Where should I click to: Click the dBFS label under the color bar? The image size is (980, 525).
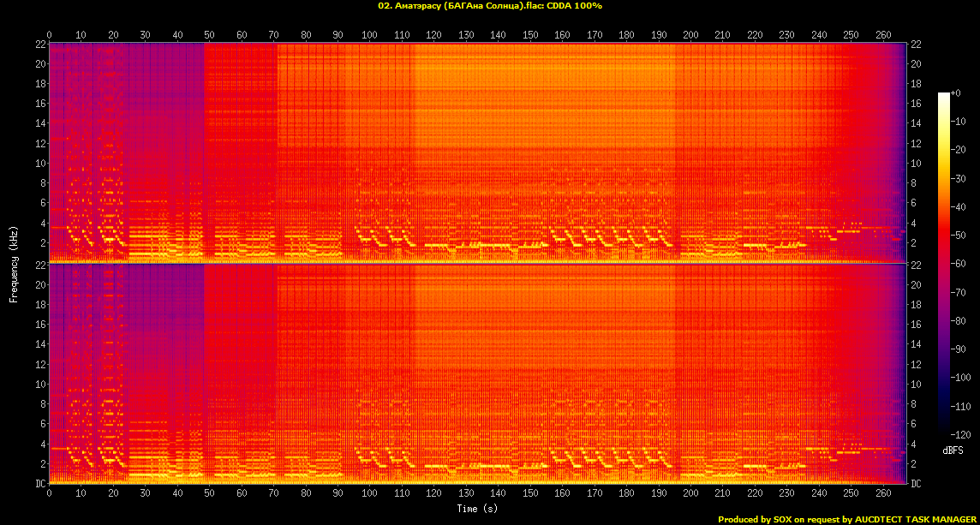click(x=953, y=450)
